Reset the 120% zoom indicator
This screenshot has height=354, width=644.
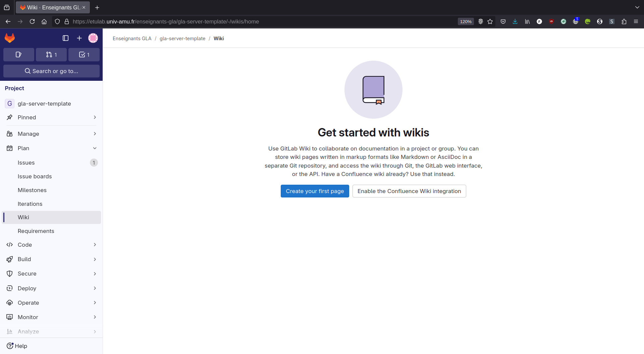(466, 21)
